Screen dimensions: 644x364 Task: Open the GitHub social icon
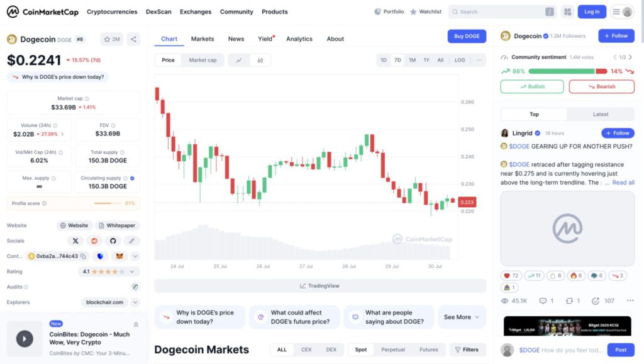[x=113, y=241]
